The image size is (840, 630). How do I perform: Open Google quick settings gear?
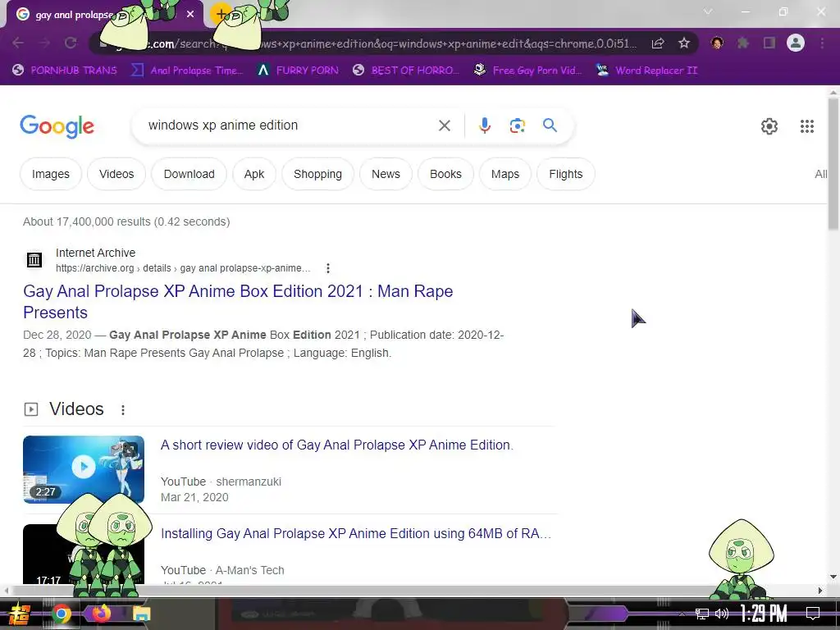769,126
